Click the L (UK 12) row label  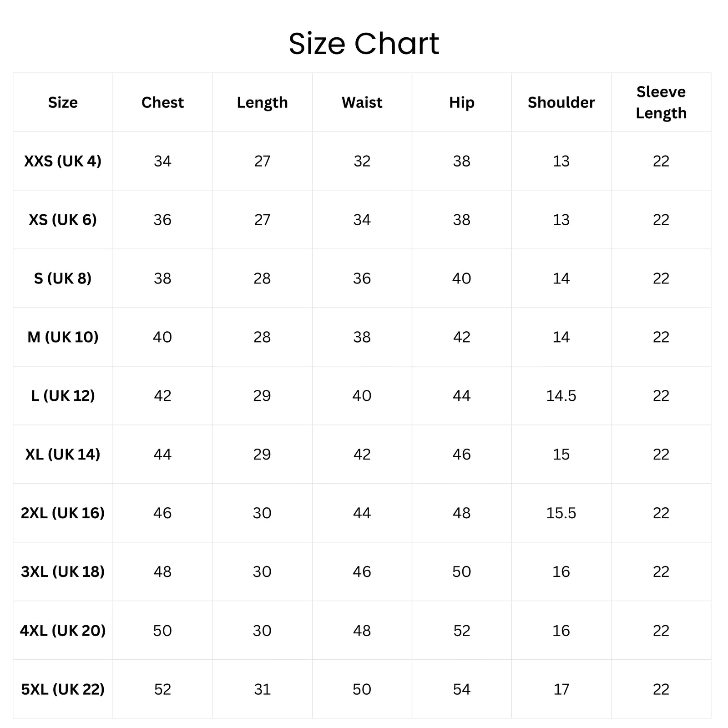pos(63,396)
